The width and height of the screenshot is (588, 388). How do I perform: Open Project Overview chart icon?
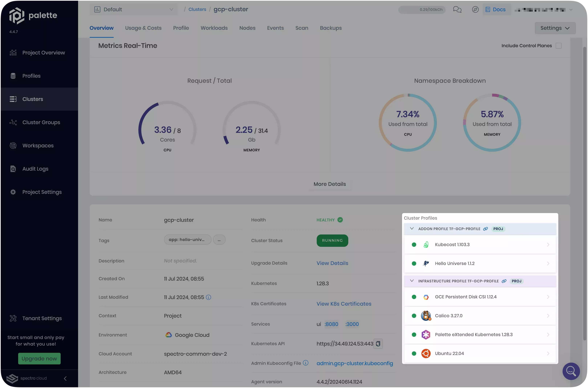[13, 53]
